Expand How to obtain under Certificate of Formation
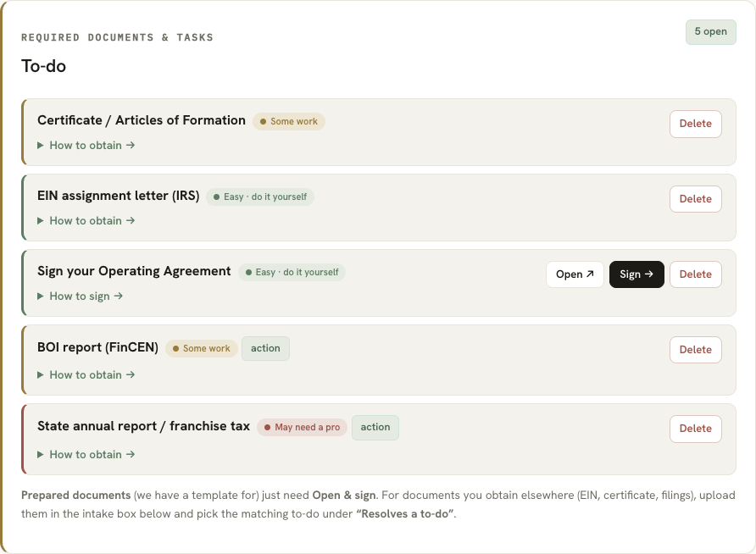Viewport: 756px width, 554px height. (86, 146)
